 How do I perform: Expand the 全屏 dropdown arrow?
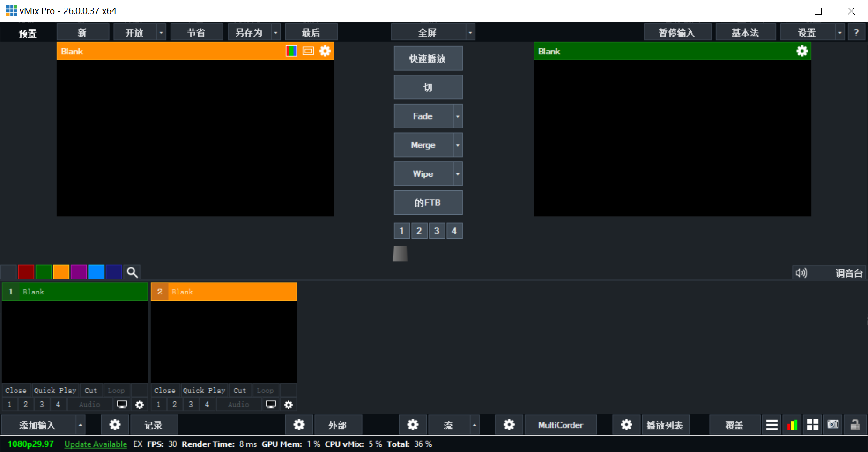(470, 33)
